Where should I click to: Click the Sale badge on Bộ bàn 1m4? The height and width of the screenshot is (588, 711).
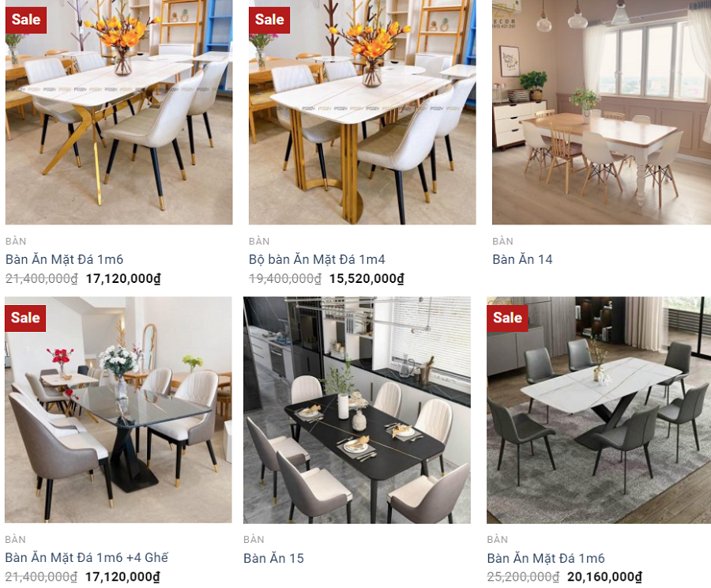(x=269, y=20)
